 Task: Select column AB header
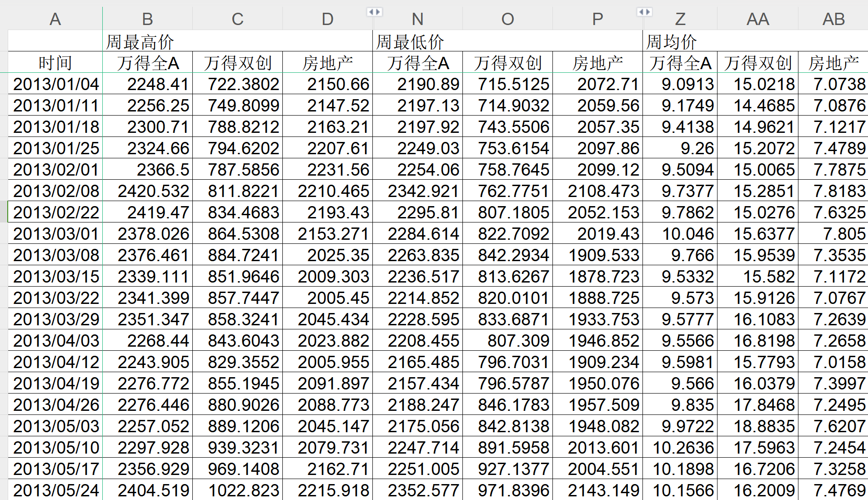(833, 19)
